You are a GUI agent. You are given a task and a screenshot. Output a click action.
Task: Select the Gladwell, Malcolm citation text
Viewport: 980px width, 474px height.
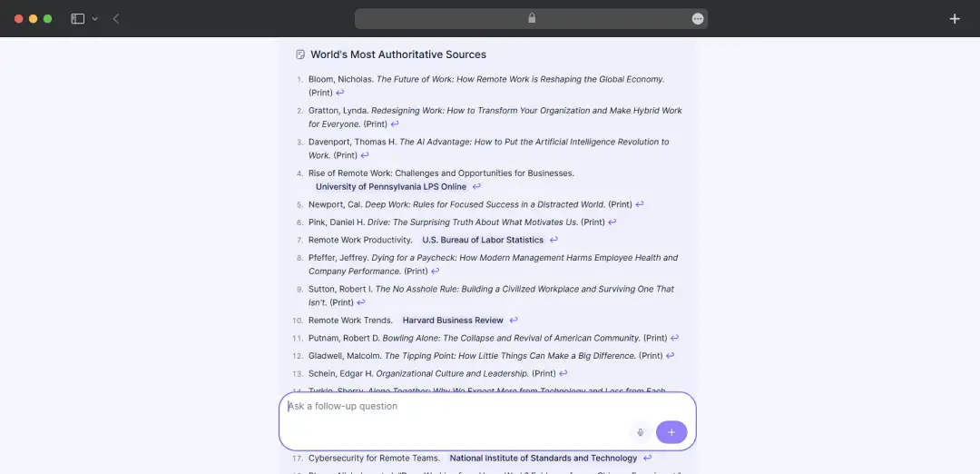tap(485, 356)
